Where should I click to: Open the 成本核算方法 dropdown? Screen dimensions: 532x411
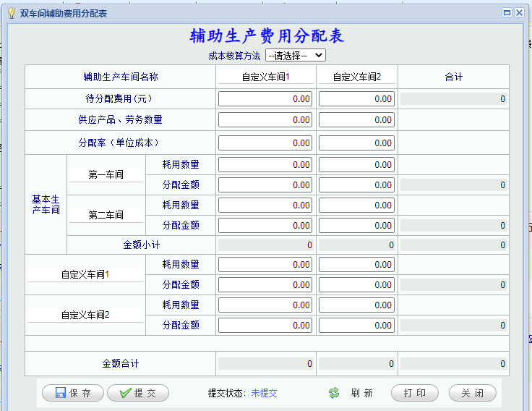[296, 56]
